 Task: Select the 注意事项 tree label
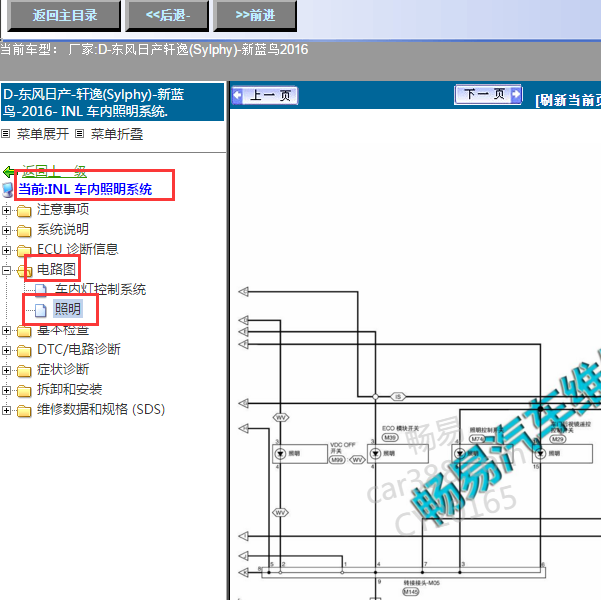point(63,209)
